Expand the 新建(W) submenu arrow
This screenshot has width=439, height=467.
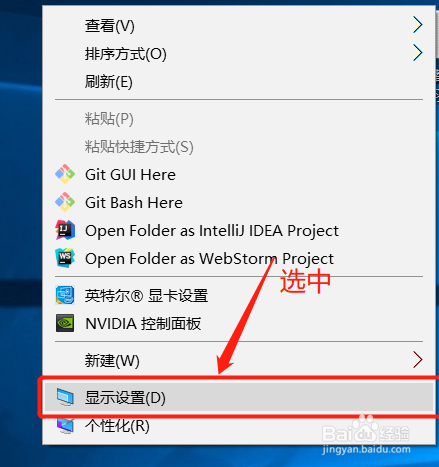pos(417,360)
